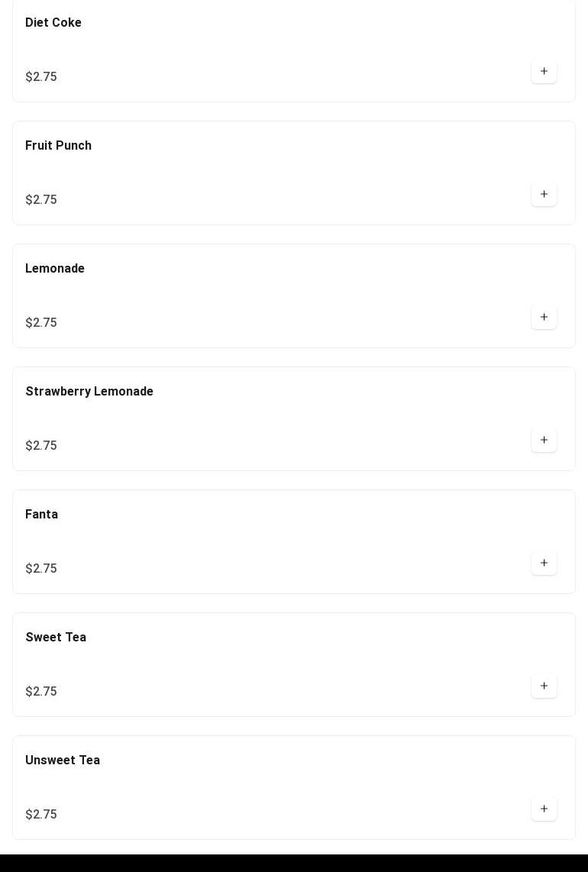
Task: Click the Strawberry Lemonade item name
Action: 89,392
